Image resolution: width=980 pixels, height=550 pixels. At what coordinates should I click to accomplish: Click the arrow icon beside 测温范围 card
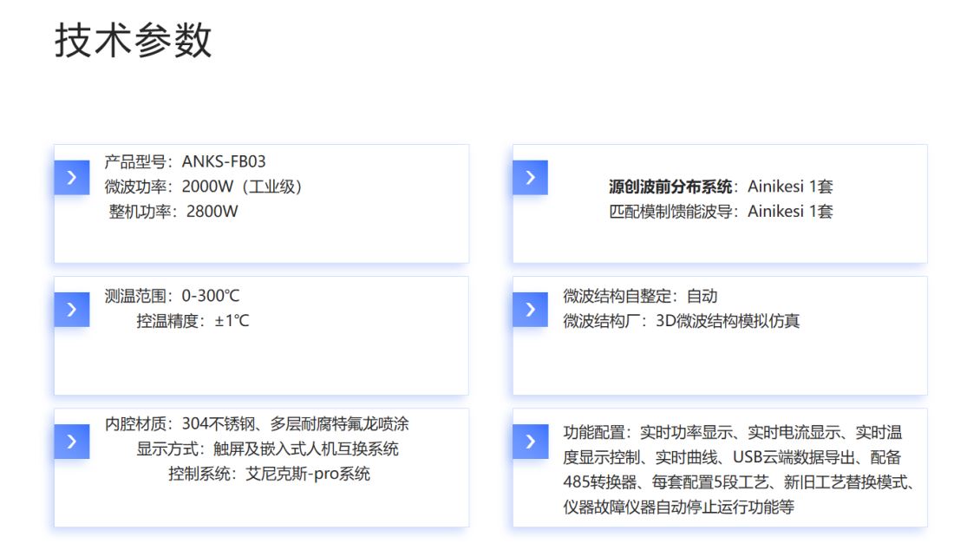coord(72,310)
